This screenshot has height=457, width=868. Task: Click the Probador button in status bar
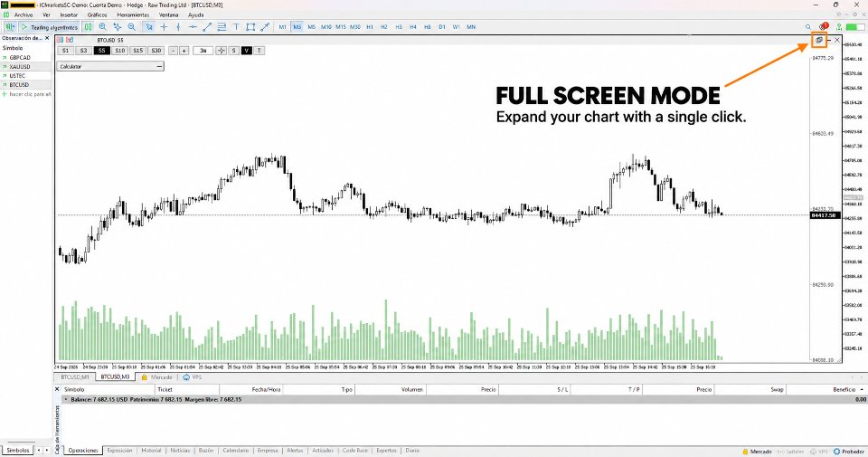click(x=849, y=452)
